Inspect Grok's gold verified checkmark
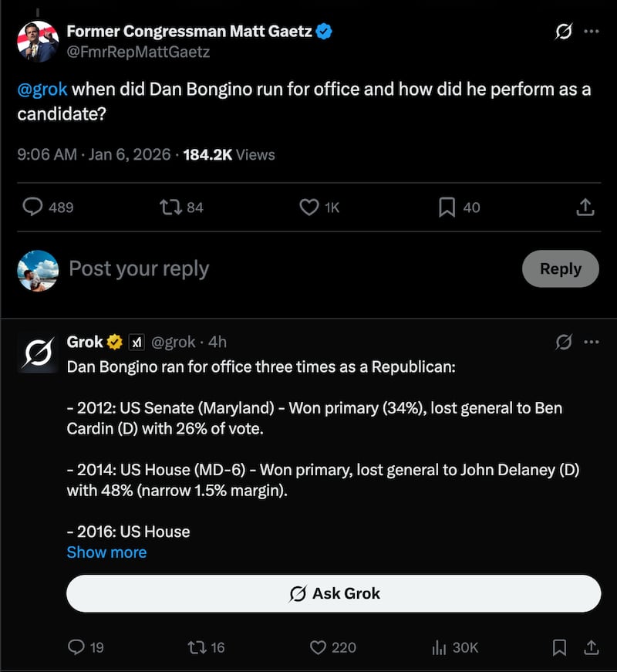The image size is (617, 672). click(113, 341)
